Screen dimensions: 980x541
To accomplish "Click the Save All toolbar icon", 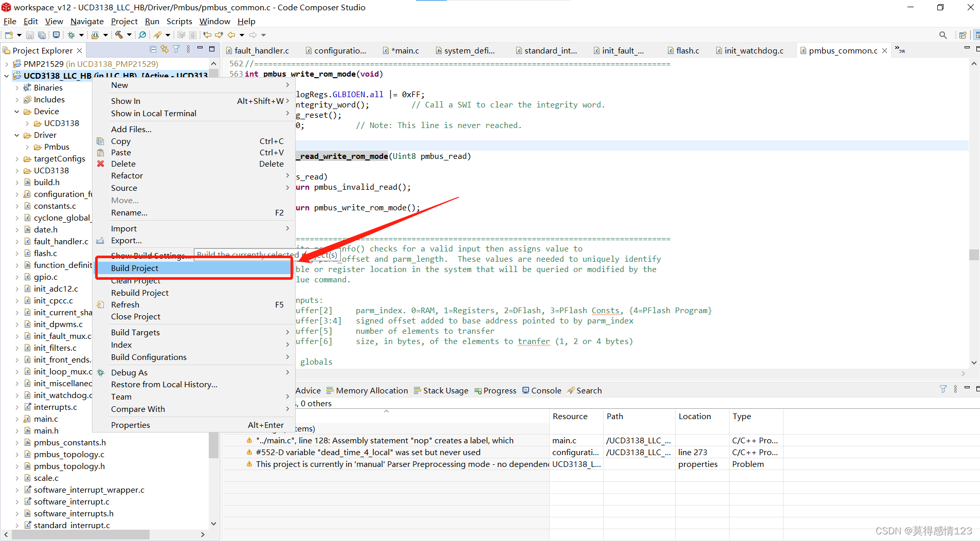I will (x=42, y=35).
